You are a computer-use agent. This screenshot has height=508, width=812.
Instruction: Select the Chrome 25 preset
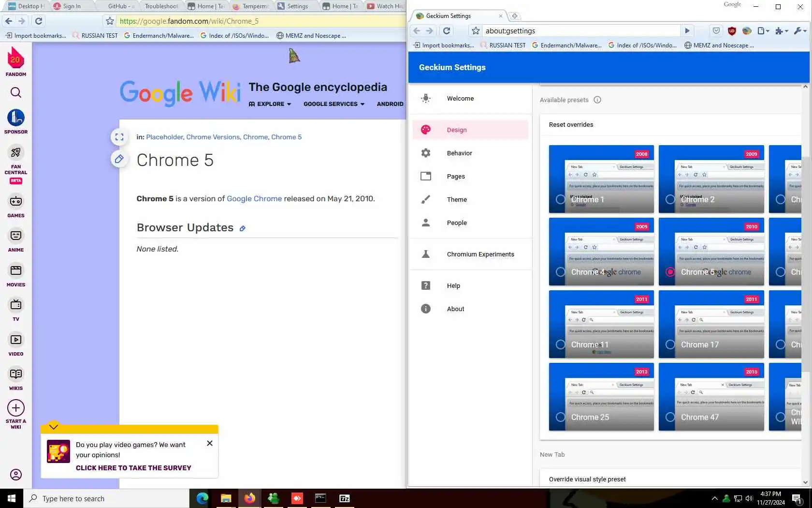(601, 397)
